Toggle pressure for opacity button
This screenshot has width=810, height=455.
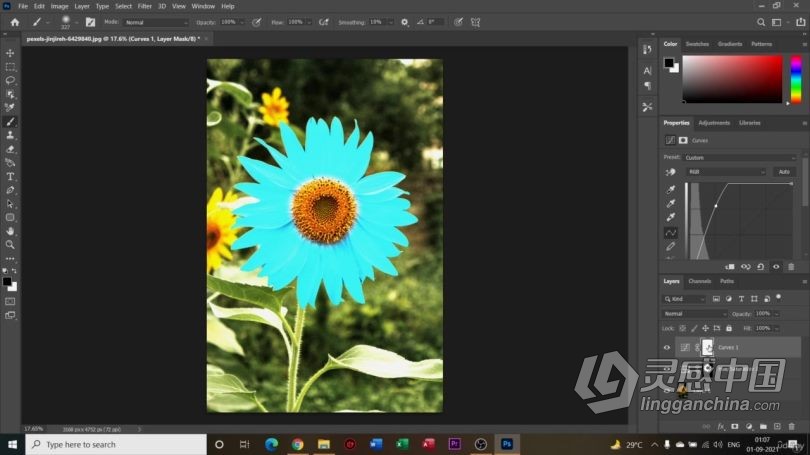257,21
